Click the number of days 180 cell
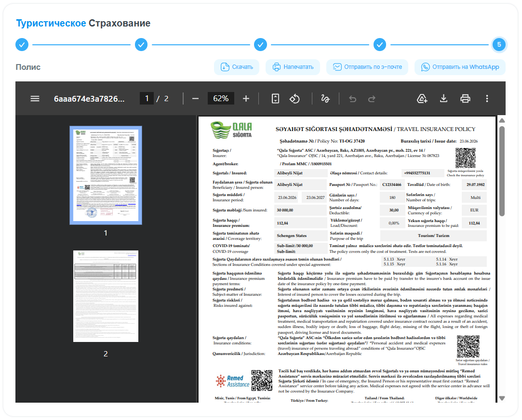This screenshot has height=420, width=522. (392, 197)
